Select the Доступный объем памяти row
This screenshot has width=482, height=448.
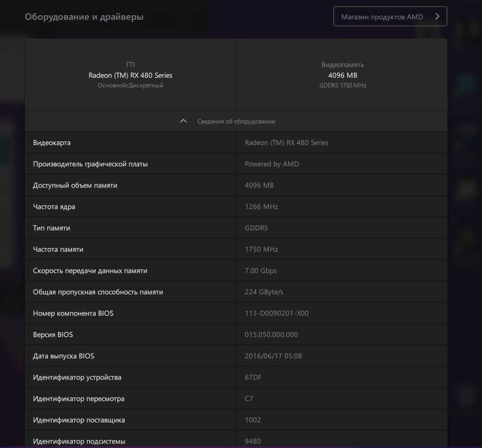[x=236, y=185]
